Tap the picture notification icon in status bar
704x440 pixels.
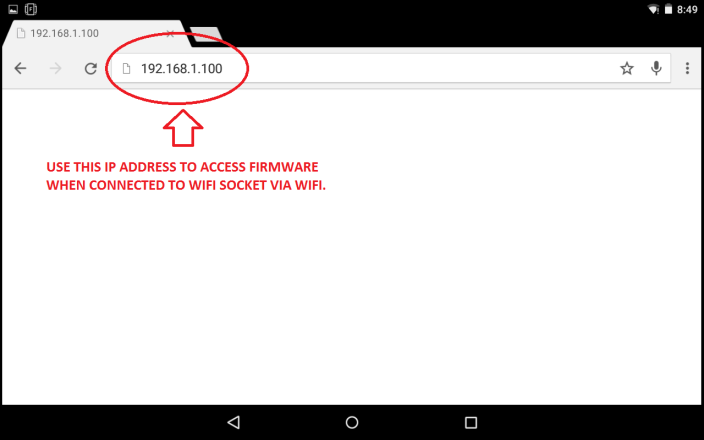point(13,9)
